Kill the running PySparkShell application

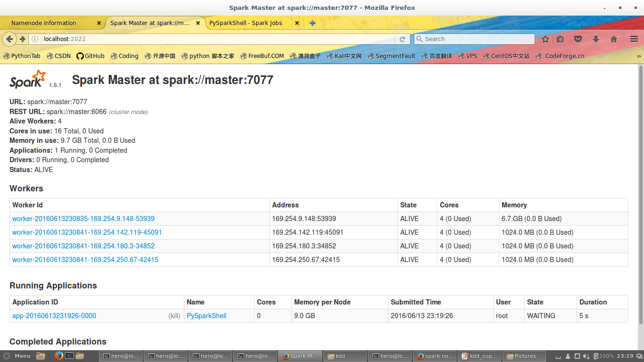tap(174, 316)
